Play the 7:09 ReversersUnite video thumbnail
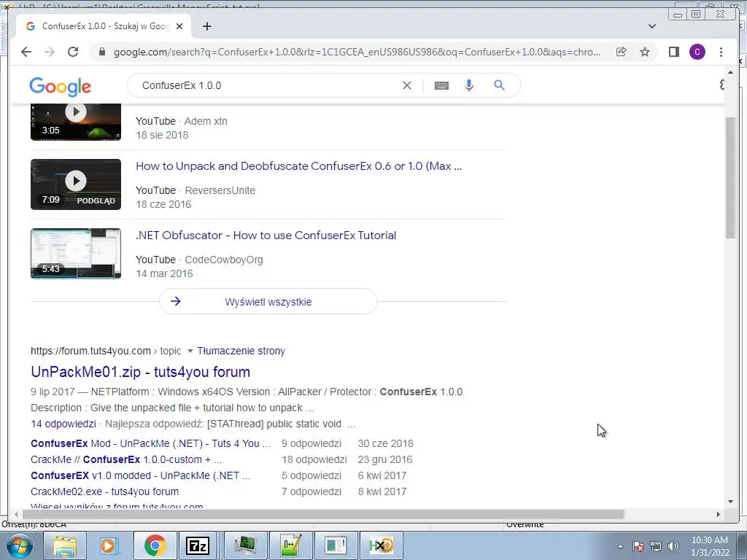The height and width of the screenshot is (560, 747). pyautogui.click(x=76, y=184)
